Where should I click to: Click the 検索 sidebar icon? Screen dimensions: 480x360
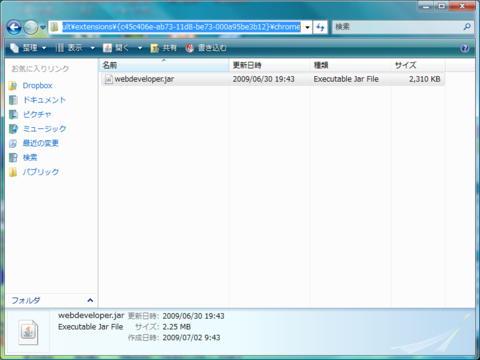pyautogui.click(x=13, y=158)
